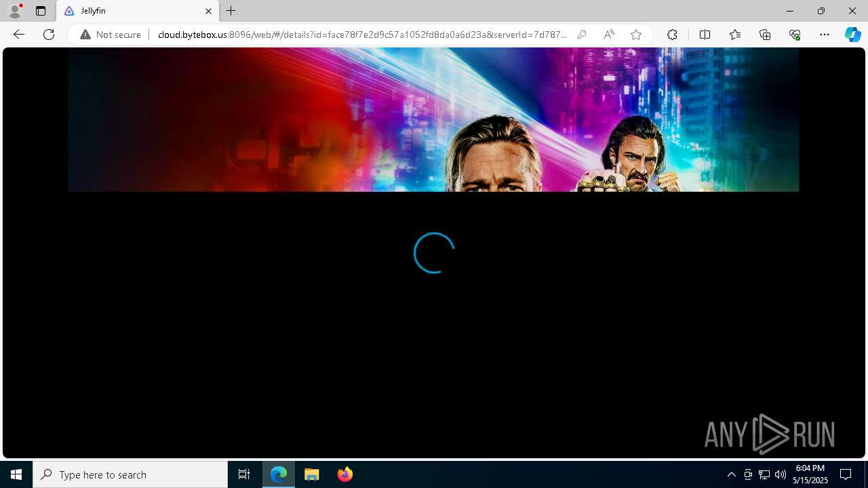Refresh the Jellyfin page
This screenshot has width=868, height=488.
pos(49,35)
